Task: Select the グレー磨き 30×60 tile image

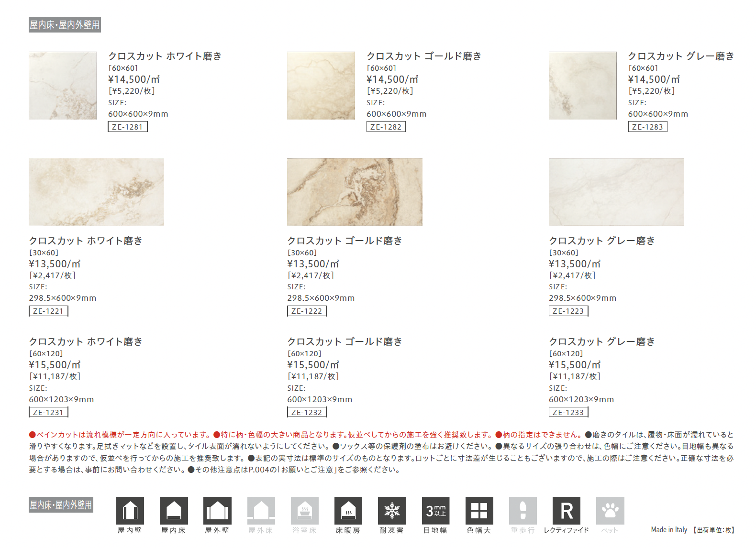Action: 616,192
